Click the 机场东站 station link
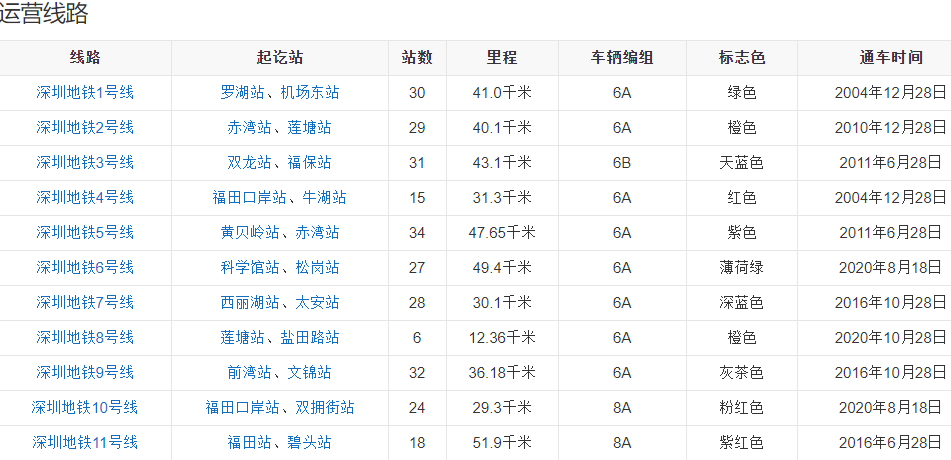This screenshot has width=951, height=460. coord(310,93)
